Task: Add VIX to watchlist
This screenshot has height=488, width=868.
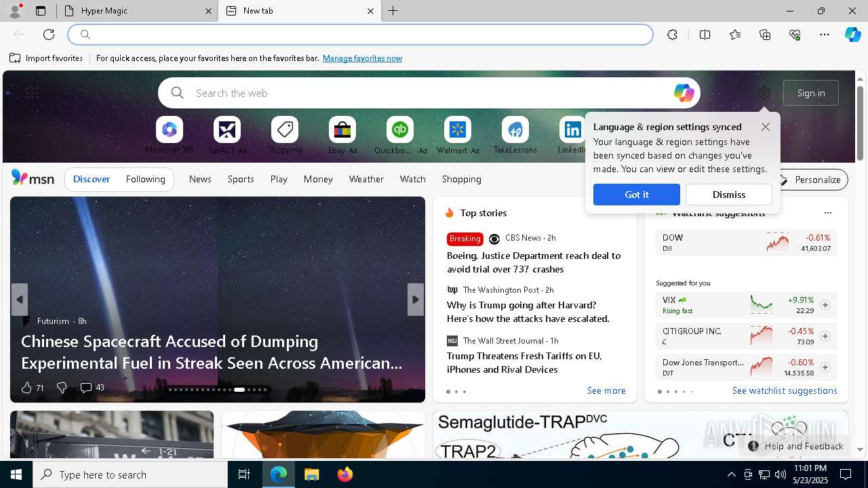Action: [x=825, y=305]
